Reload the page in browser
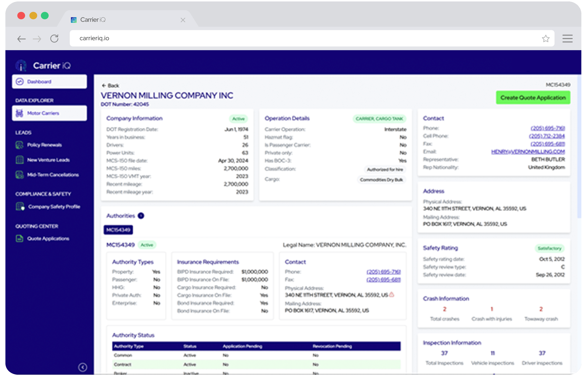Image resolution: width=588 pixels, height=376 pixels. 54,39
